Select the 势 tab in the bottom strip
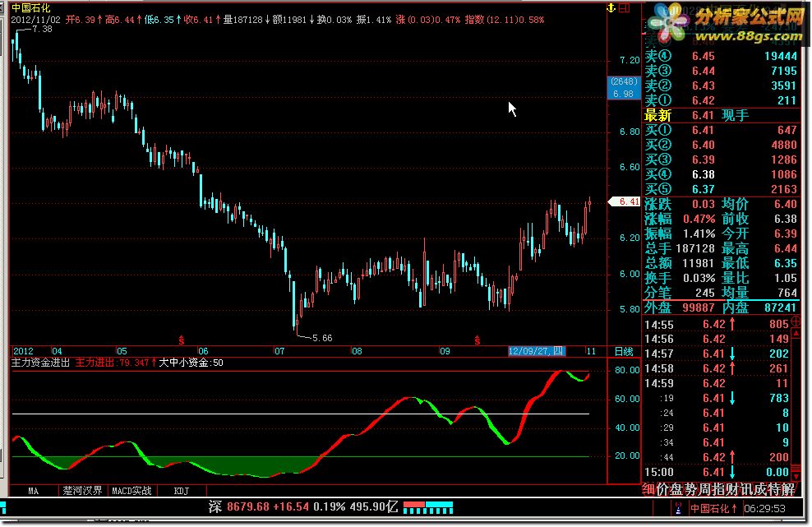Image resolution: width=812 pixels, height=527 pixels. (x=690, y=489)
